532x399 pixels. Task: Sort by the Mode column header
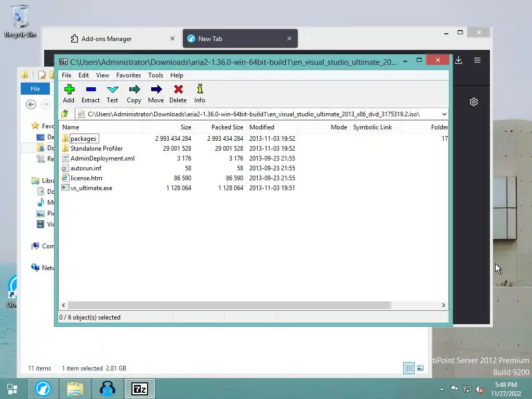click(324, 127)
